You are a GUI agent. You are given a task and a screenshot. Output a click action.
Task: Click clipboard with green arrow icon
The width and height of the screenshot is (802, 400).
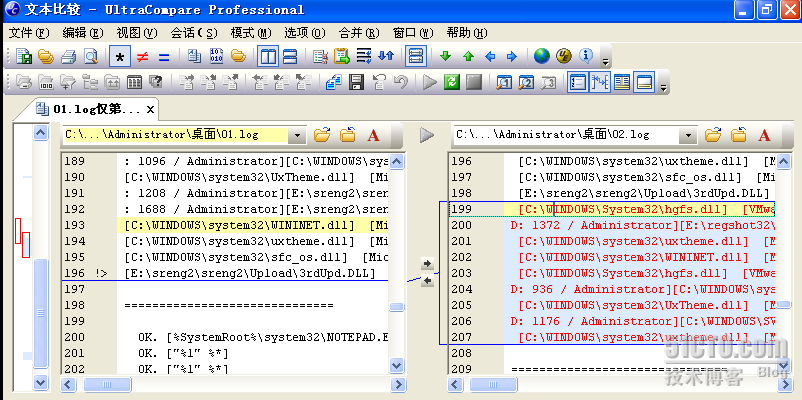click(342, 56)
